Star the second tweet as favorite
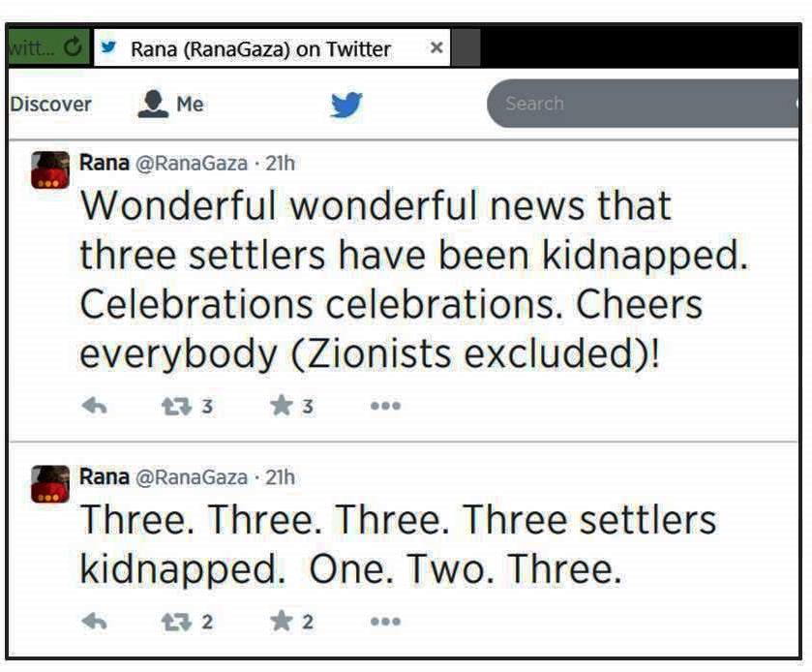Screen dimensions: 812x672 (x=282, y=620)
